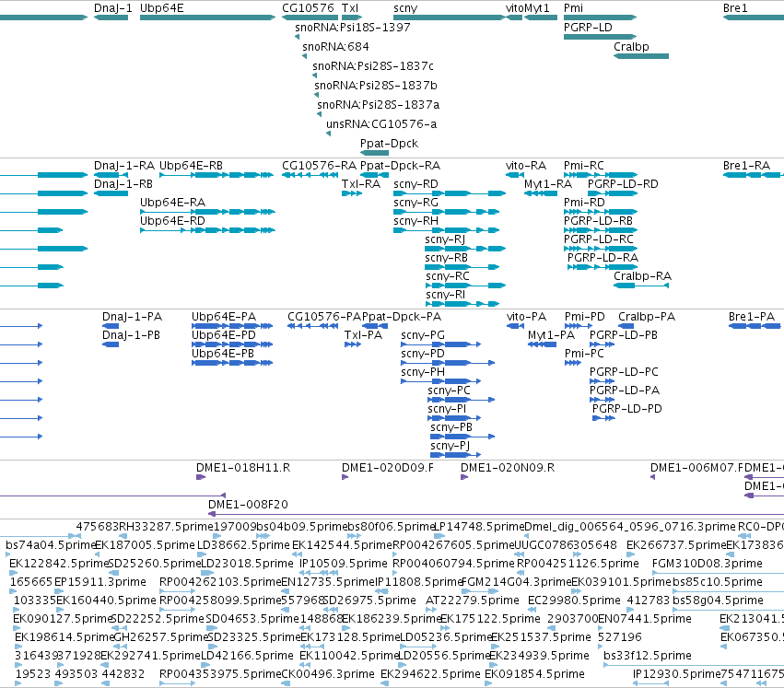Image resolution: width=784 pixels, height=688 pixels.
Task: Click the Pmi gene label
Action: (x=573, y=8)
